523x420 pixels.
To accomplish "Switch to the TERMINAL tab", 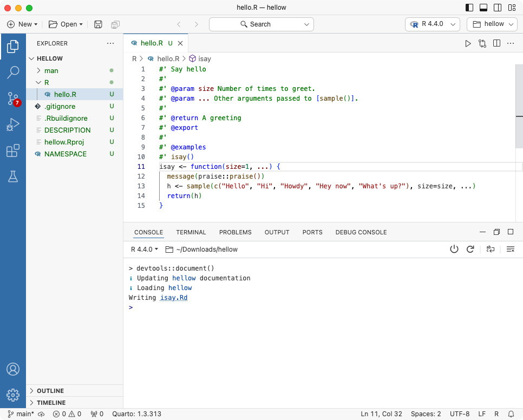I will click(x=191, y=232).
